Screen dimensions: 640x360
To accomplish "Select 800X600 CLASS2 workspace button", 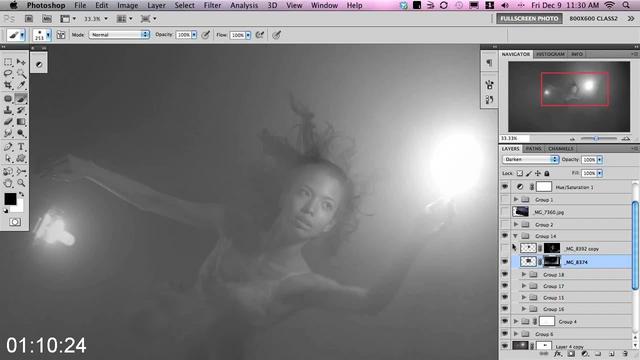I will point(593,19).
